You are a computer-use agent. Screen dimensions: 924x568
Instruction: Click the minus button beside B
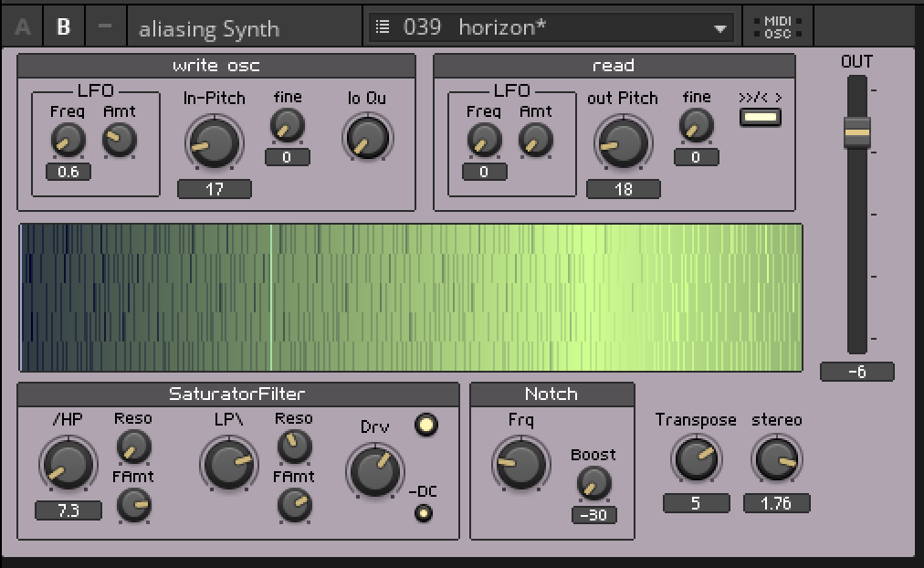(x=106, y=26)
